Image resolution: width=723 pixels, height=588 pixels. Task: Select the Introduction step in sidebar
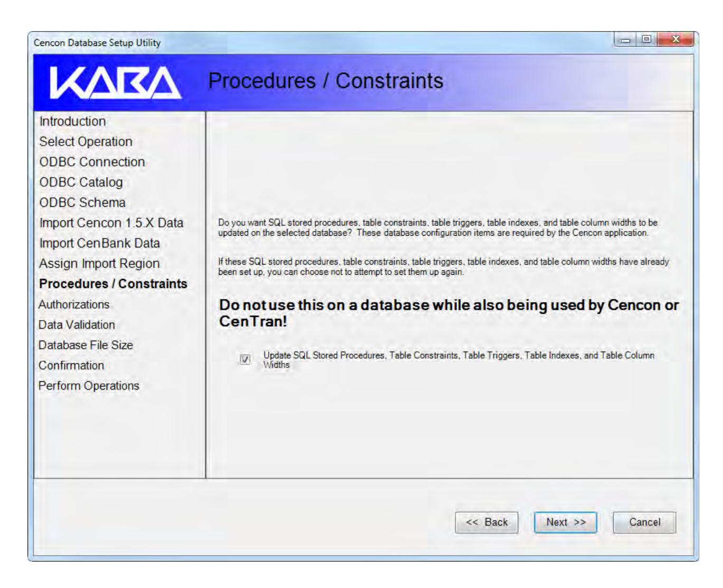point(72,121)
